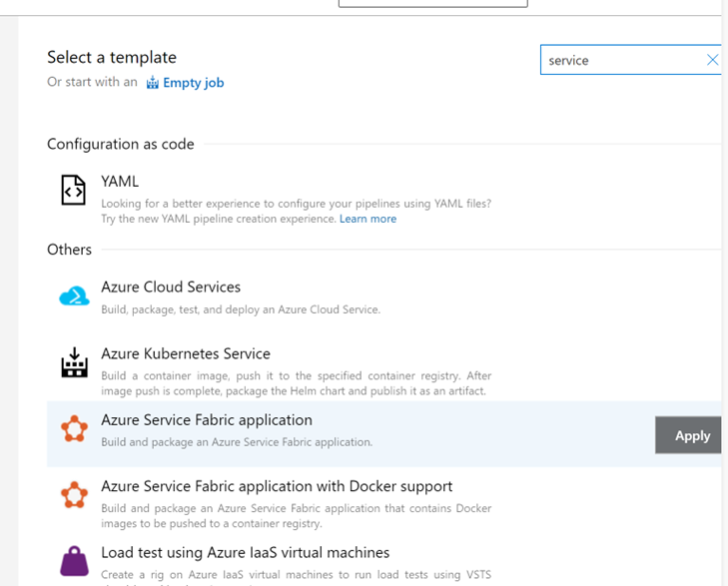Click the Azure Cloud Services cloud icon
This screenshot has width=728, height=586.
74,296
